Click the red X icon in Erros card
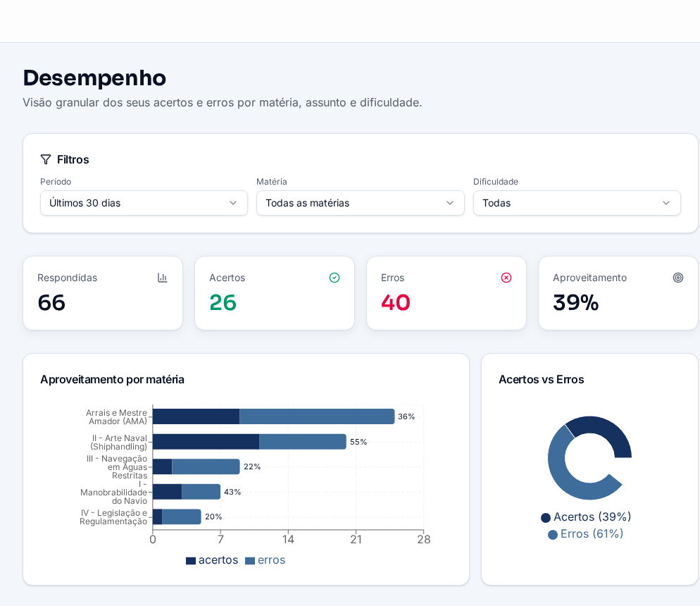 tap(506, 278)
